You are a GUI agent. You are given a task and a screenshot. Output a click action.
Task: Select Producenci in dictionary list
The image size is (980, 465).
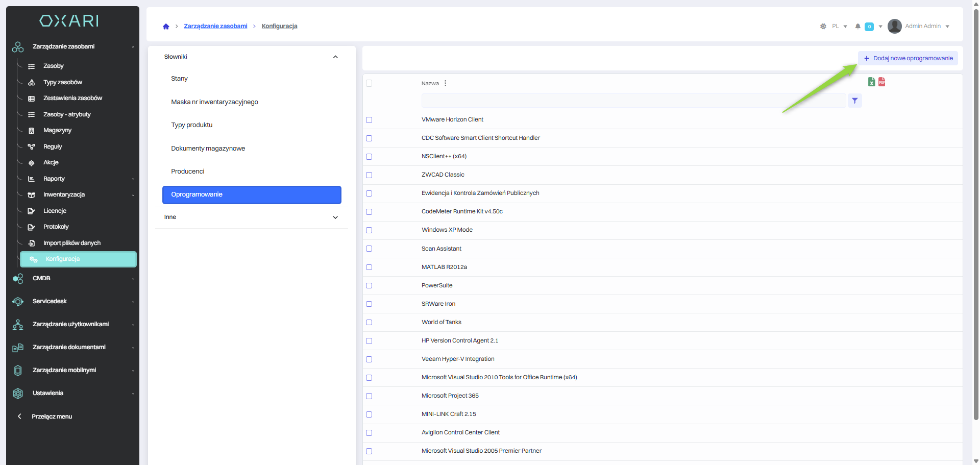tap(188, 172)
